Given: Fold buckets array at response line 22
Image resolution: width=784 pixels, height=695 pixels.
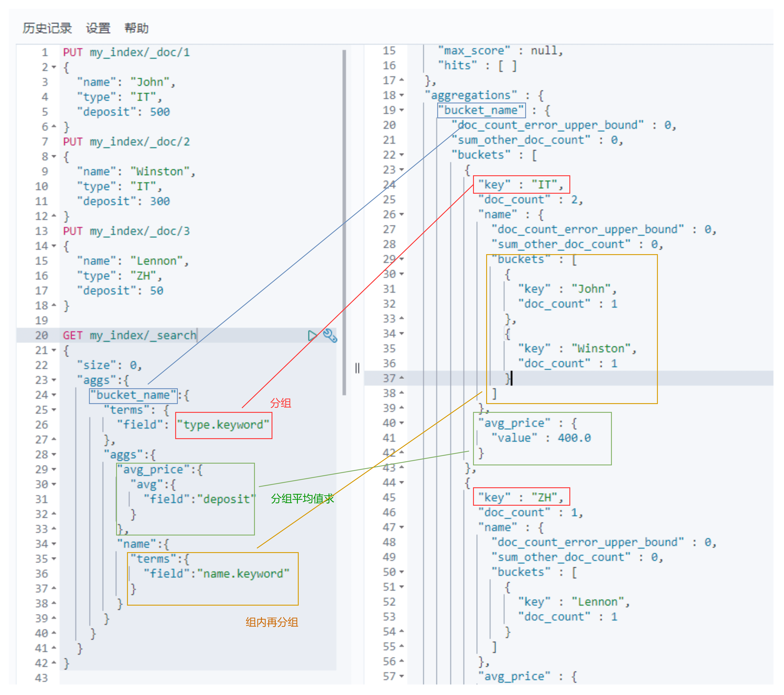Looking at the screenshot, I should (402, 155).
